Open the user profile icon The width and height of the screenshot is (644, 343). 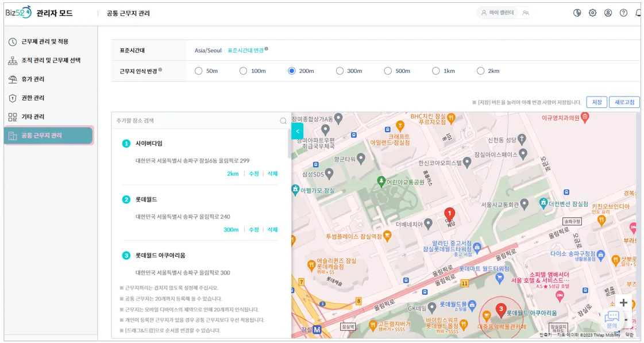click(608, 13)
